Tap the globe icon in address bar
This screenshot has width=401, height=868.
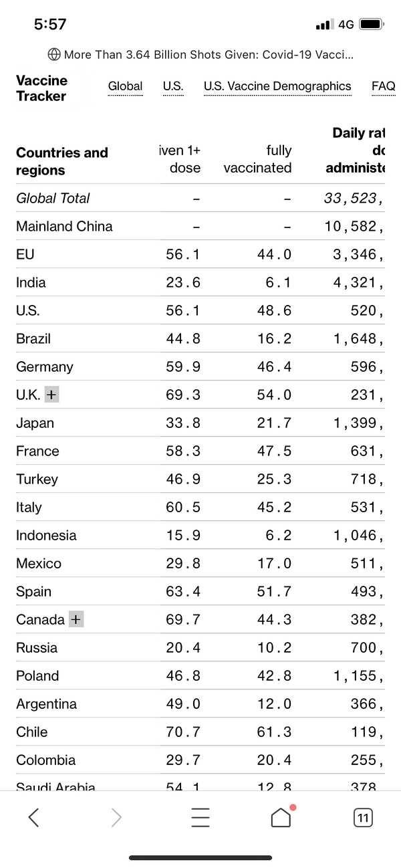point(54,54)
